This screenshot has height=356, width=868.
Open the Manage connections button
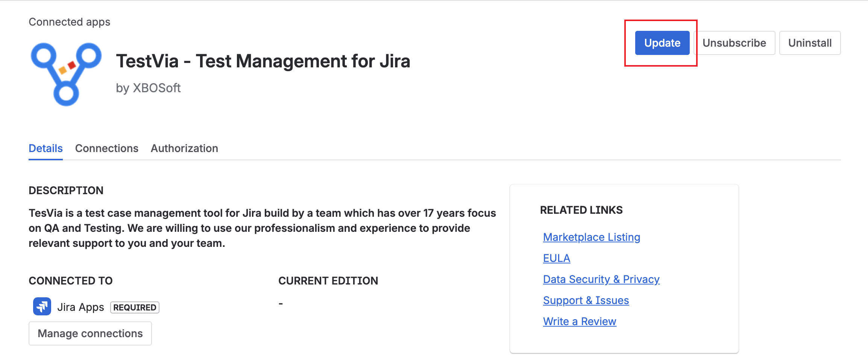90,333
